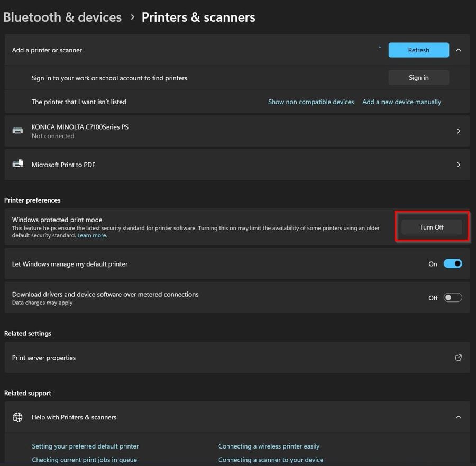Collapse the Add a printer or scanner section
This screenshot has width=476, height=466.
coord(459,50)
